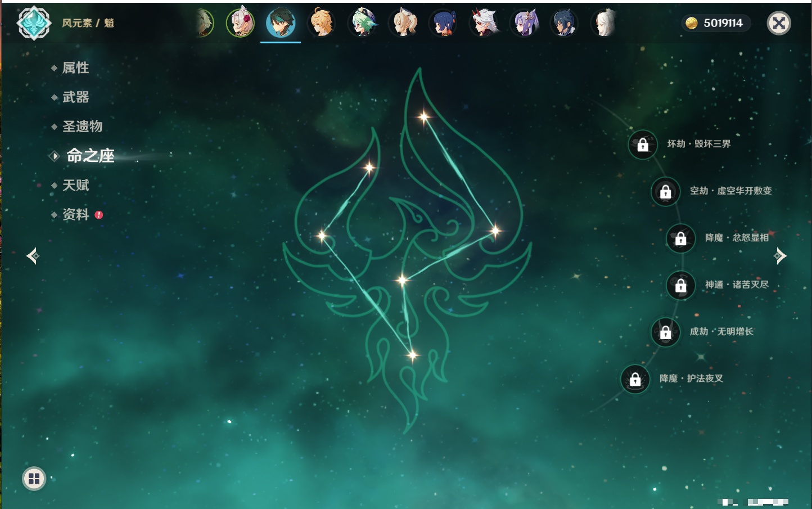This screenshot has height=509, width=812.
Task: Click the lock icon for 降魔·护法夜叉
Action: [x=635, y=379]
